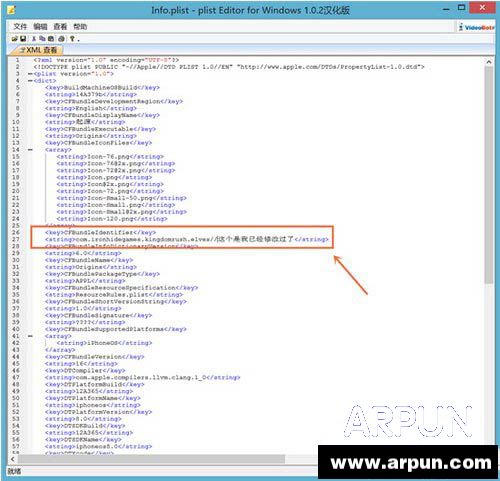The height and width of the screenshot is (481, 500).
Task: Click the xml version declaration on line 1
Action: coord(106,60)
